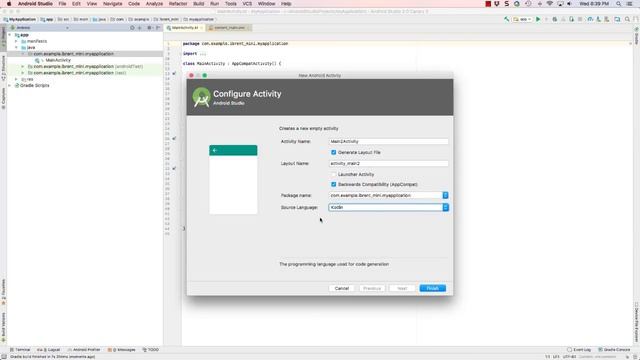Click the Next button

pos(402,288)
